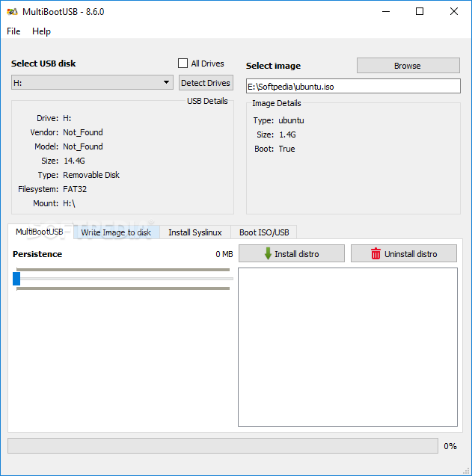472x476 pixels.
Task: Click the 0 MB persistence value
Action: click(224, 254)
